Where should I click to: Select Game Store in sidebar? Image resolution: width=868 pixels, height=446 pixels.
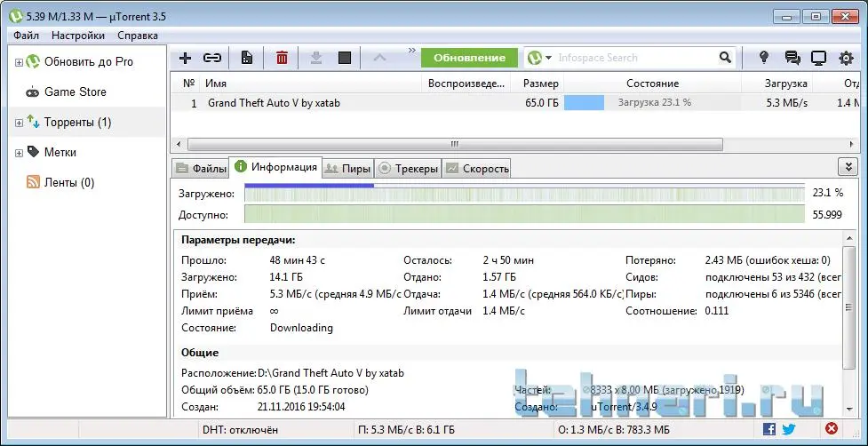(x=76, y=92)
